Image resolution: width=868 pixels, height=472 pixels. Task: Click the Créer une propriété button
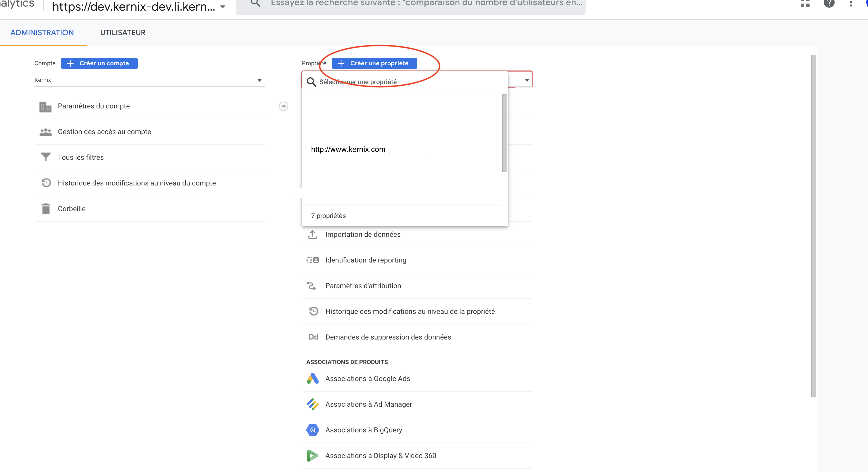(x=374, y=63)
